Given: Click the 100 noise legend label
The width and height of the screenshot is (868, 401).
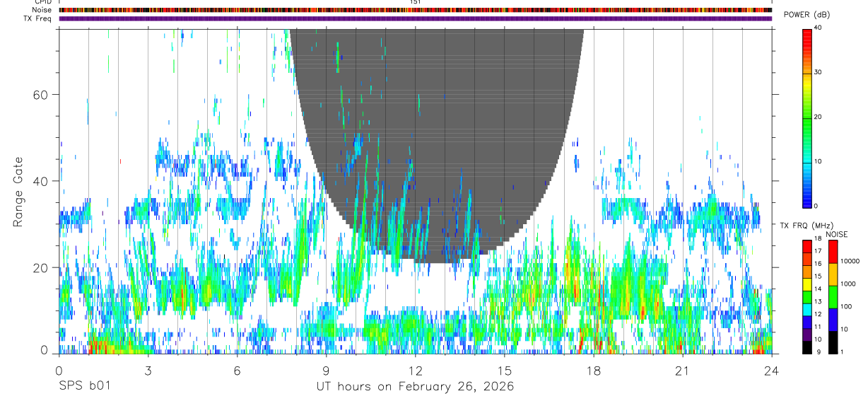Looking at the screenshot, I should pos(846,306).
